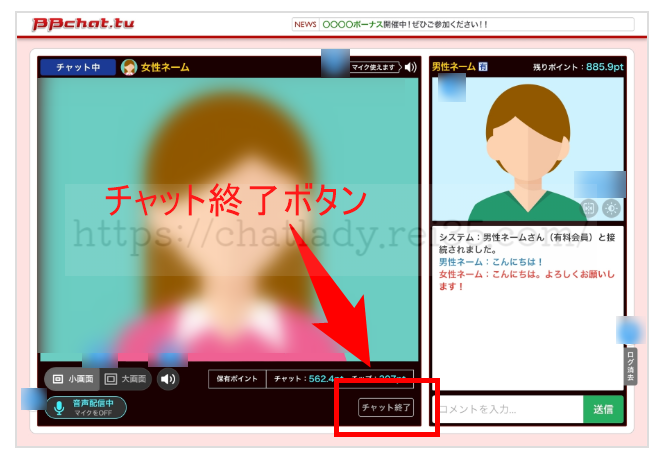Viewport: 663px width, 460px height.
Task: Send the comment with 送信 button
Action: [603, 409]
